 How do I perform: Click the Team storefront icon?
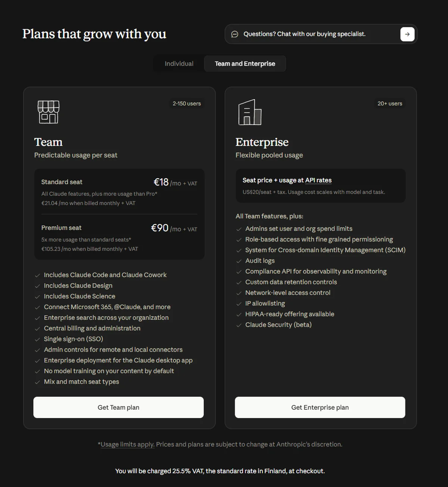[49, 112]
